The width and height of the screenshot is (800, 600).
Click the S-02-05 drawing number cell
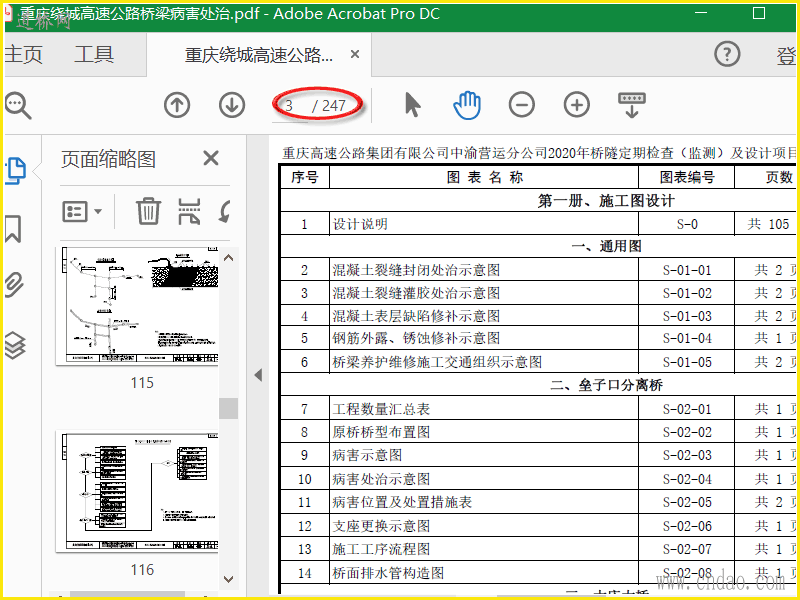687,502
